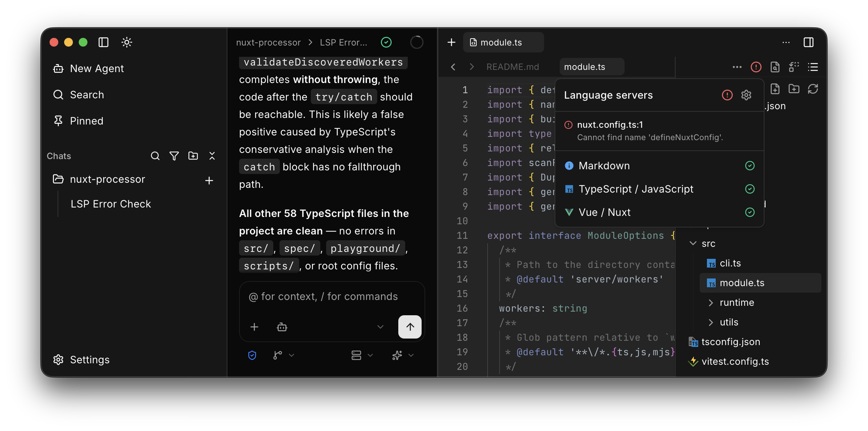Click the green check status icon
This screenshot has height=431, width=868.
[386, 43]
